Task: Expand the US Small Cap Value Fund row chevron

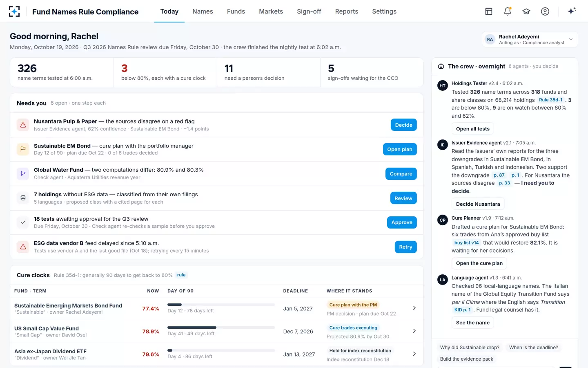Action: [414, 331]
